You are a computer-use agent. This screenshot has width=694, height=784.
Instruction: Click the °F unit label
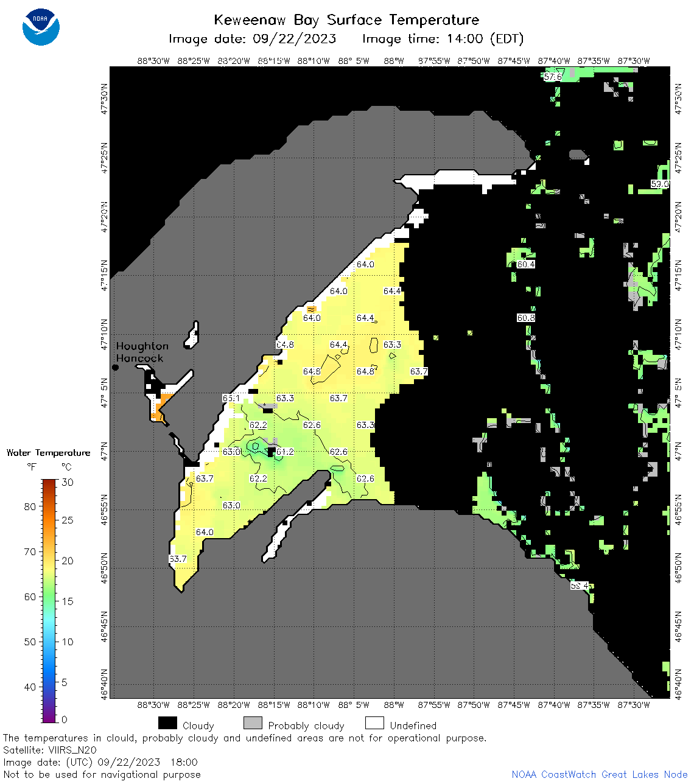point(32,467)
